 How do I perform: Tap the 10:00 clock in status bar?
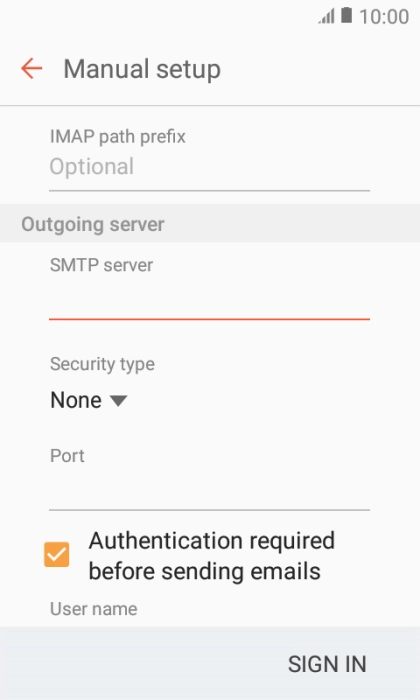click(384, 17)
